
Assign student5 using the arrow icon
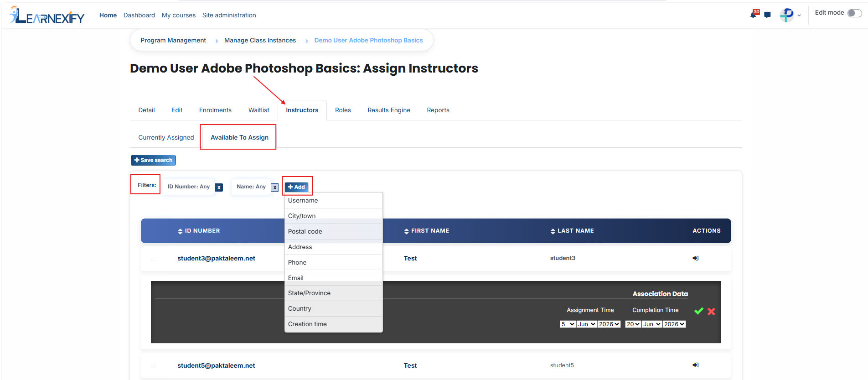(x=696, y=365)
